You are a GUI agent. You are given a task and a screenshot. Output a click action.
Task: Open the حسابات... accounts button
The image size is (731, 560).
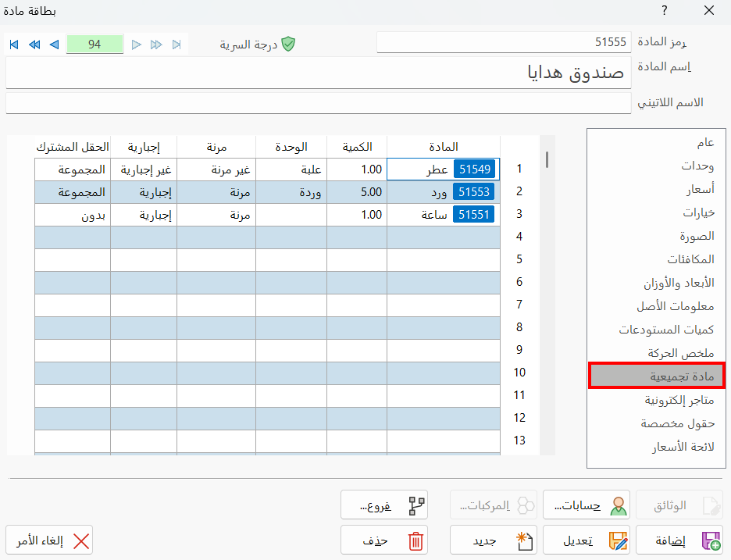tap(587, 505)
